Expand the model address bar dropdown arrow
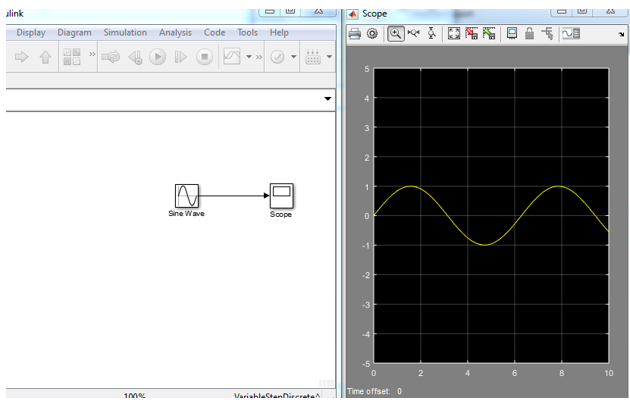This screenshot has width=630, height=400. pyautogui.click(x=328, y=99)
